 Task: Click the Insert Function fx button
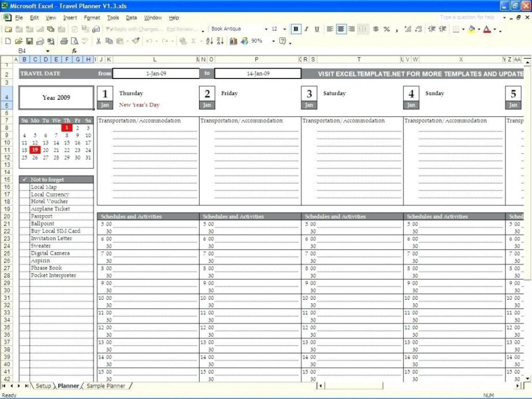tap(74, 51)
